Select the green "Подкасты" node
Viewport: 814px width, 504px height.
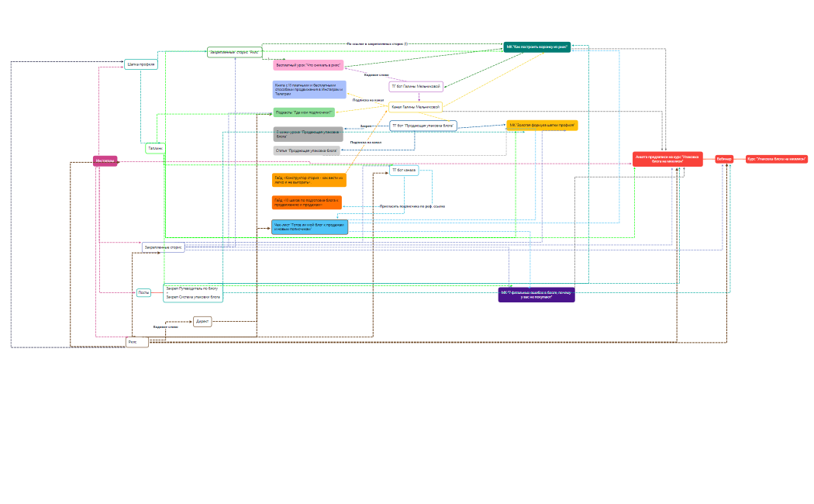click(304, 112)
